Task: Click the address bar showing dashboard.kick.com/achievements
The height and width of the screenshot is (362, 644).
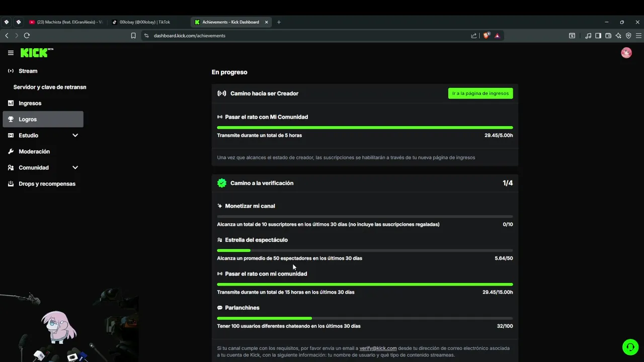Action: coord(302,36)
